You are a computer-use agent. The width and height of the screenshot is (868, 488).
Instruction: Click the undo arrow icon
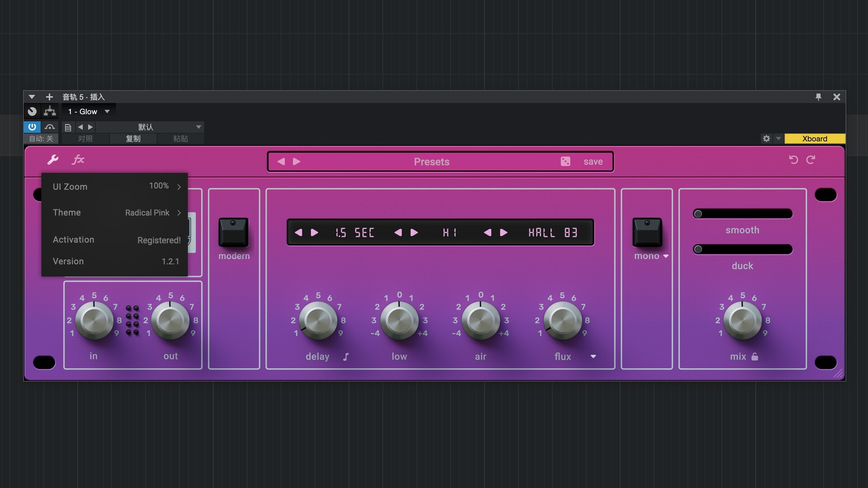pyautogui.click(x=793, y=160)
